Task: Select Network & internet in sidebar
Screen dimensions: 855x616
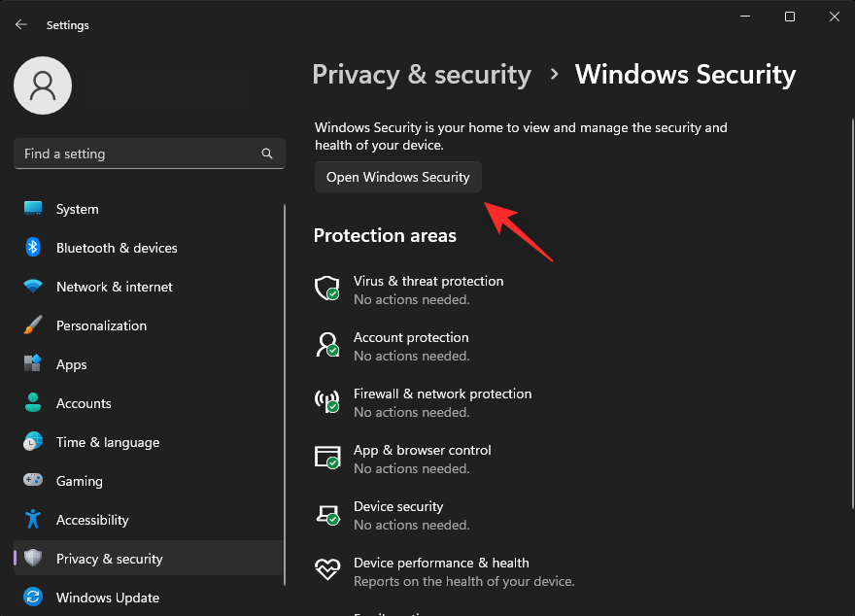Action: click(114, 287)
